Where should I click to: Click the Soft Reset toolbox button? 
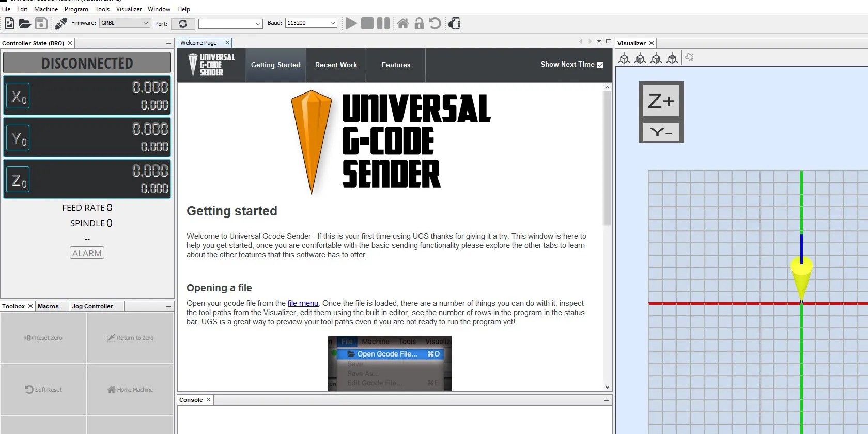tap(43, 390)
